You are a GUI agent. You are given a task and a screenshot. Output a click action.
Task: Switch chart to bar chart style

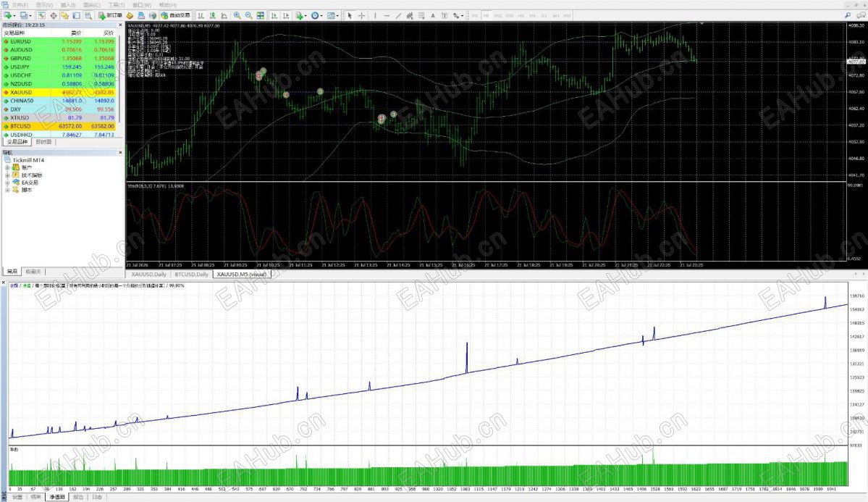201,15
